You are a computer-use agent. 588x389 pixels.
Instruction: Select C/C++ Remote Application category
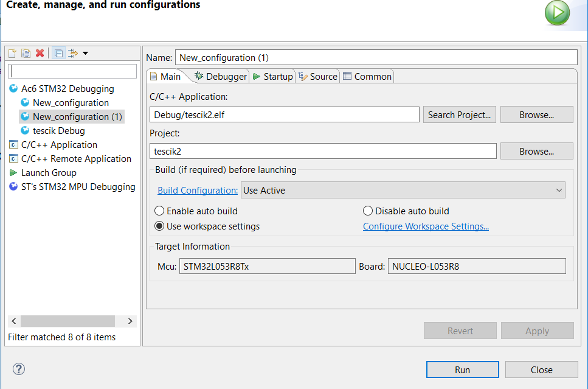[76, 159]
